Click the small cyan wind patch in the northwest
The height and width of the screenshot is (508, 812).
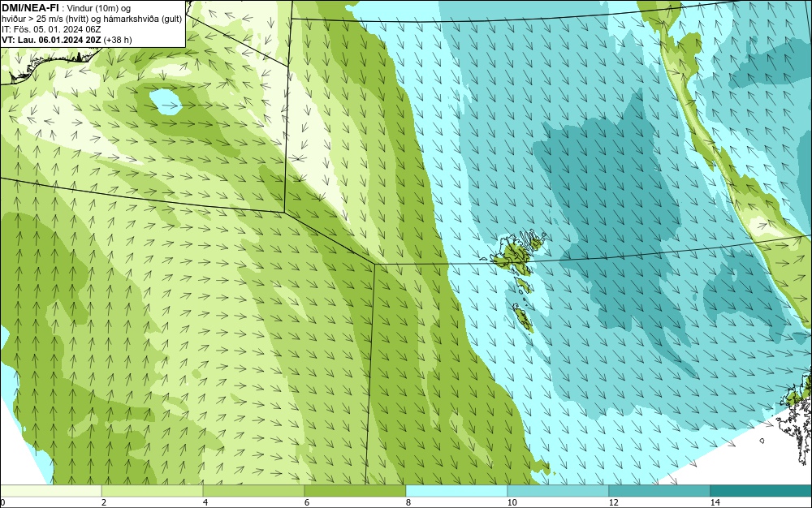[x=166, y=101]
